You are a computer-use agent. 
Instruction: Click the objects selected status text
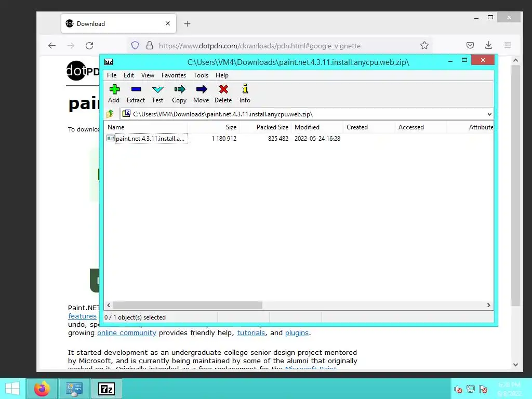[x=135, y=317]
